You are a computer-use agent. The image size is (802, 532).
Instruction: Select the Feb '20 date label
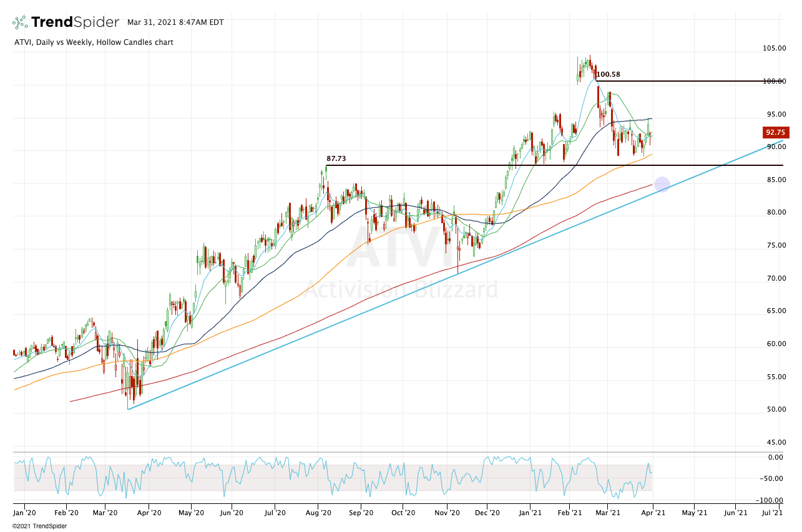point(66,513)
